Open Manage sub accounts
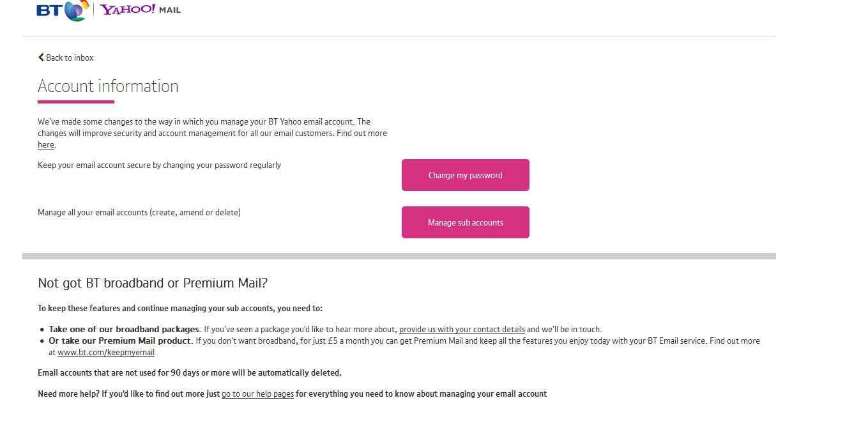Screen dimensions: 868x421 click(466, 222)
